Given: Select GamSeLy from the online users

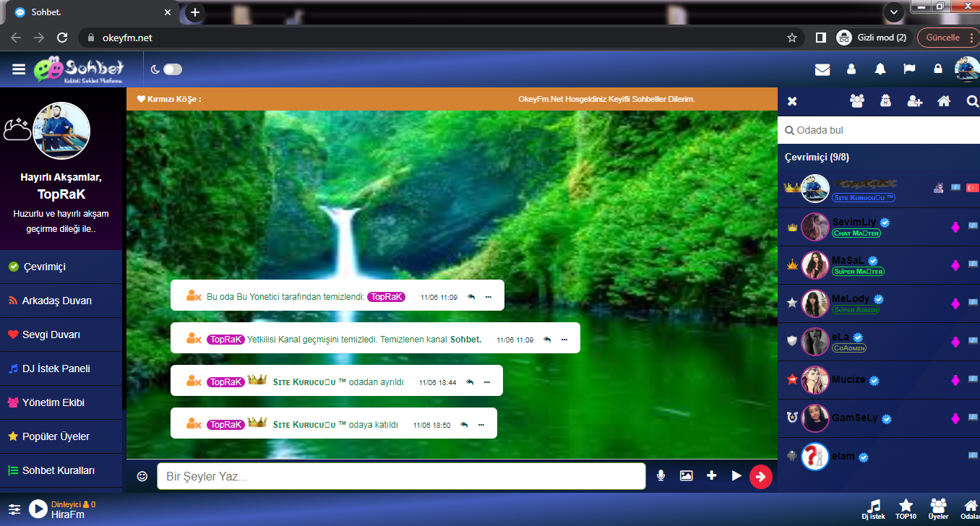Looking at the screenshot, I should [x=879, y=418].
